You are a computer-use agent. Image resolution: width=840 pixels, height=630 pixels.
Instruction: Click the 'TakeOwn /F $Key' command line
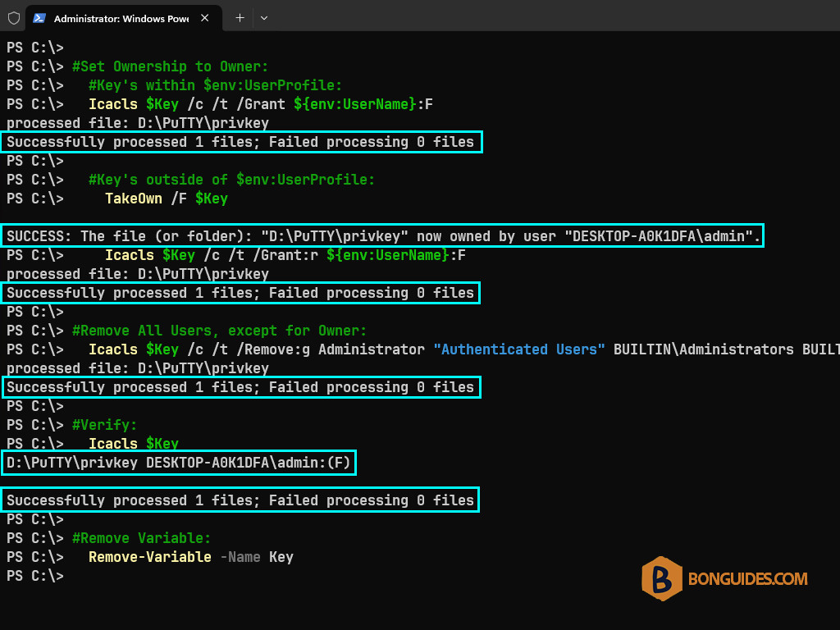click(x=166, y=199)
